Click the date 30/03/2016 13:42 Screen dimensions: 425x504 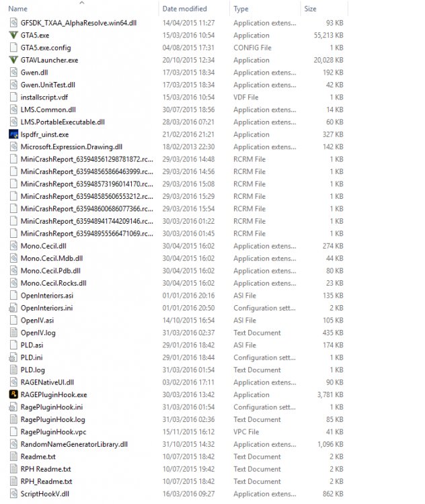point(188,394)
